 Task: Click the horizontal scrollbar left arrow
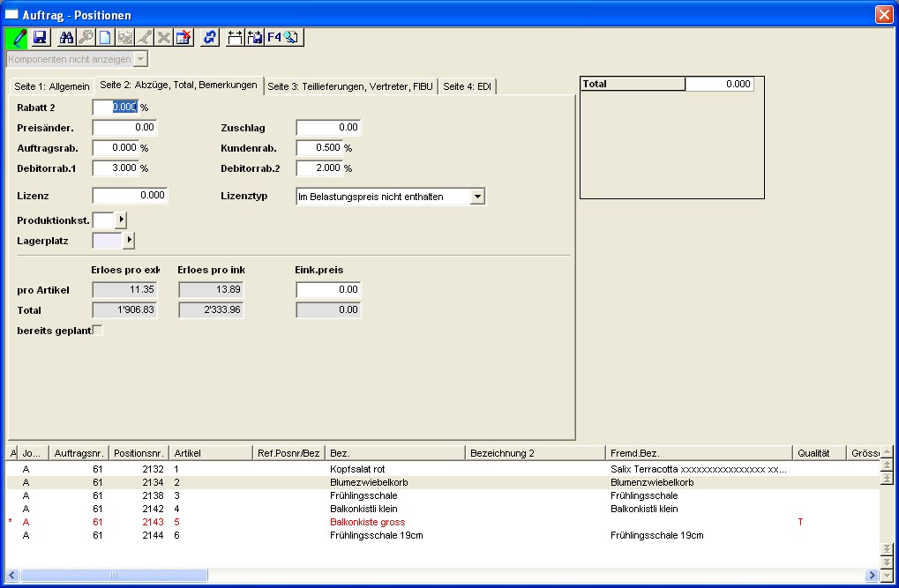(x=12, y=575)
